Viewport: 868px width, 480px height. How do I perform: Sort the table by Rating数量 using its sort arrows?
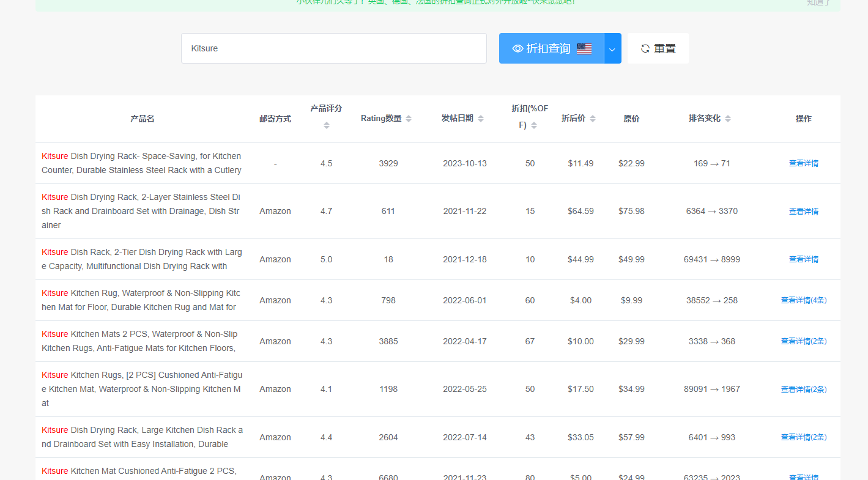tap(410, 118)
